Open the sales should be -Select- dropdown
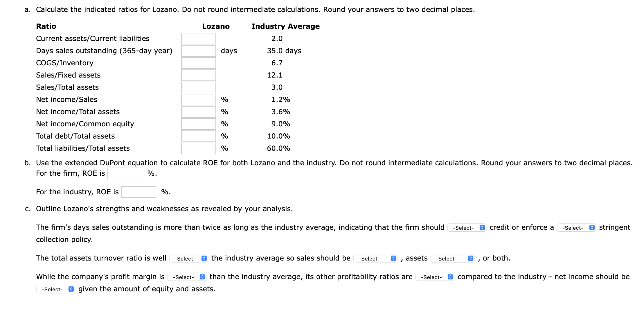 pos(375,258)
